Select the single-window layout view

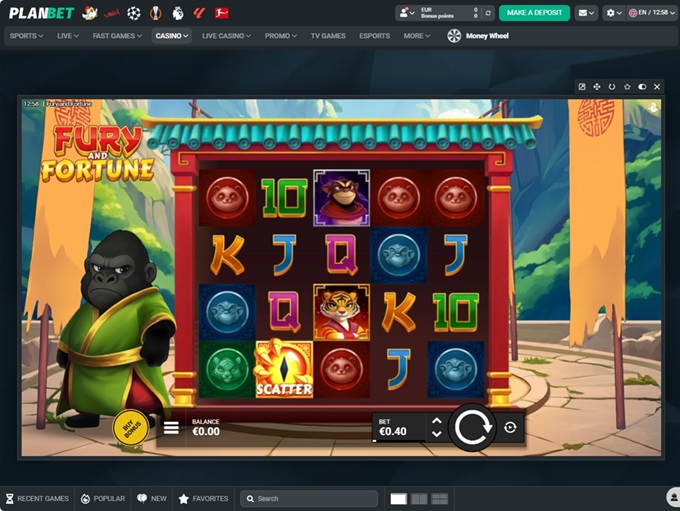398,498
